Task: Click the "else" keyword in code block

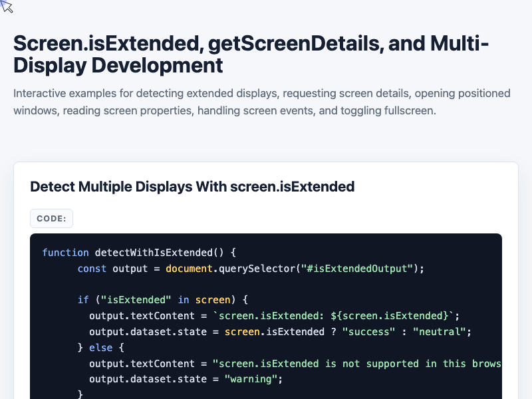Action: click(x=101, y=347)
